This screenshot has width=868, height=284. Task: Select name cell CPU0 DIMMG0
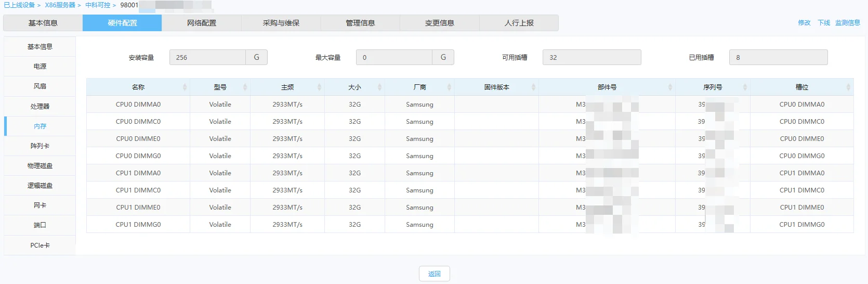[138, 156]
